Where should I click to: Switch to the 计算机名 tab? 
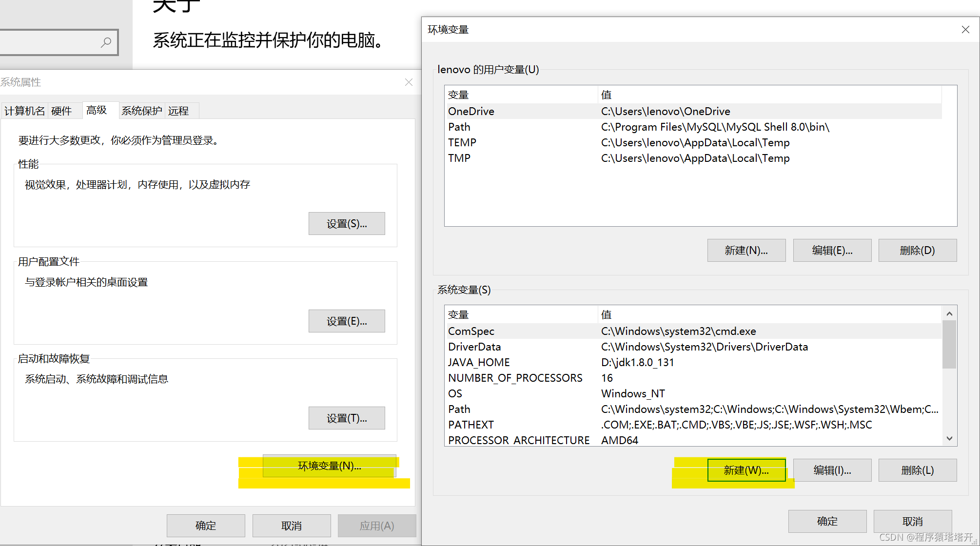pyautogui.click(x=24, y=111)
